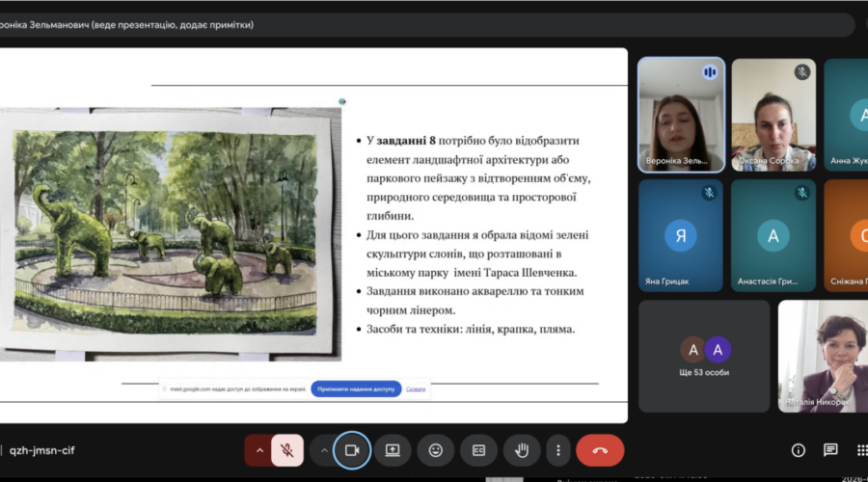This screenshot has height=482, width=868.
Task: Open meeting details info icon
Action: coord(799,450)
